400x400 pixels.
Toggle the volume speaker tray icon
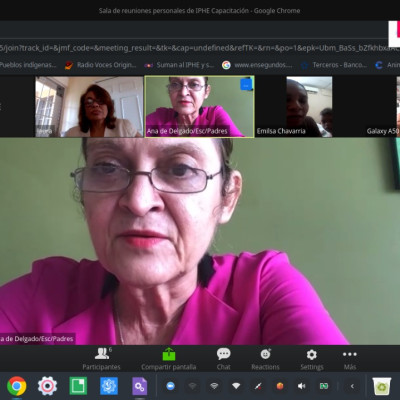click(301, 386)
